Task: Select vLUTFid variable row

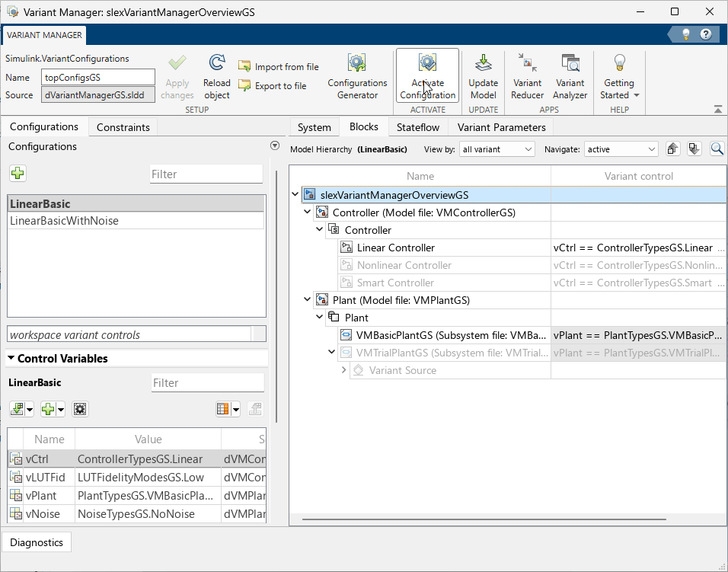Action: point(137,478)
